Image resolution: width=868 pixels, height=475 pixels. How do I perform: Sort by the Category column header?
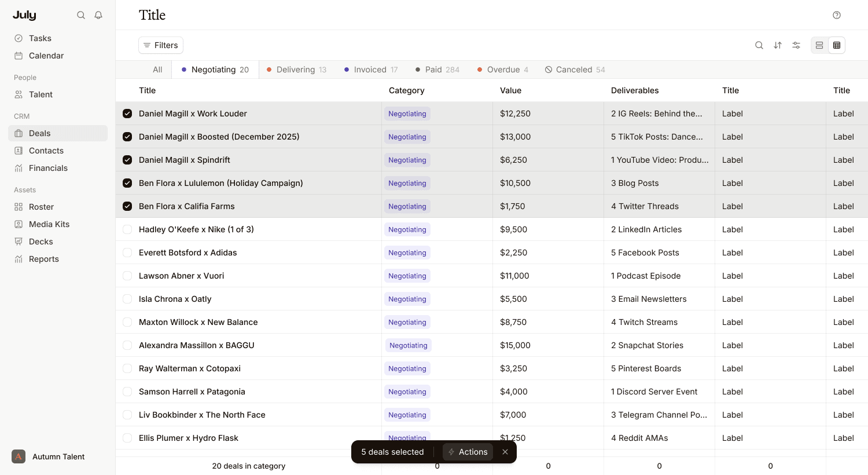click(407, 90)
